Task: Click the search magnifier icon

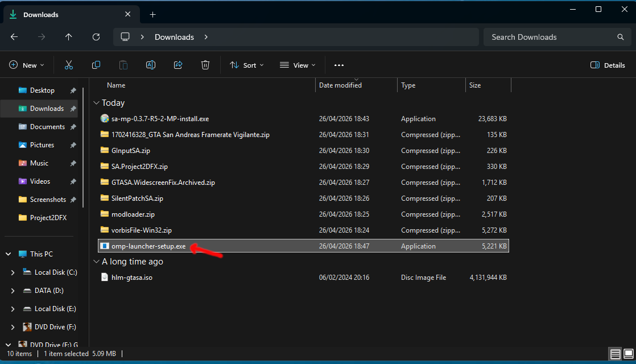Action: [621, 37]
